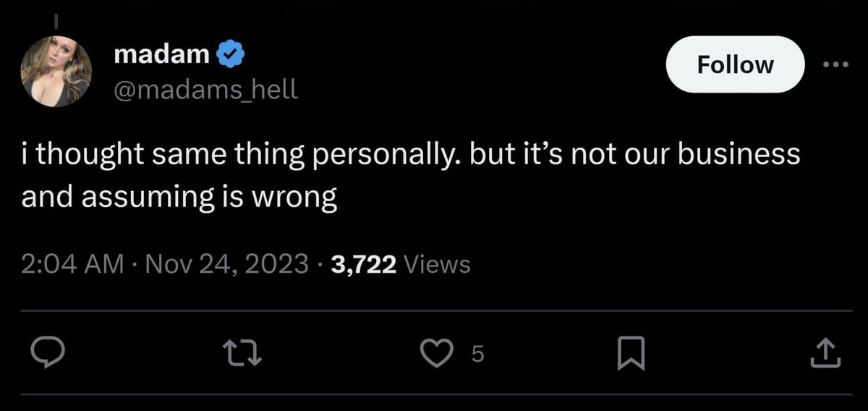
Task: Open the @madams_hell handle link
Action: pyautogui.click(x=205, y=90)
